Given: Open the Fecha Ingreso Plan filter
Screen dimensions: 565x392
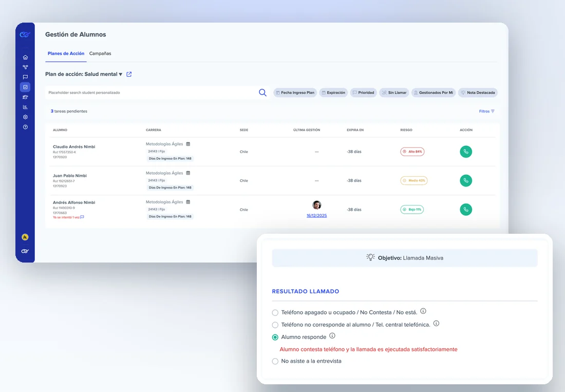Looking at the screenshot, I should 295,92.
